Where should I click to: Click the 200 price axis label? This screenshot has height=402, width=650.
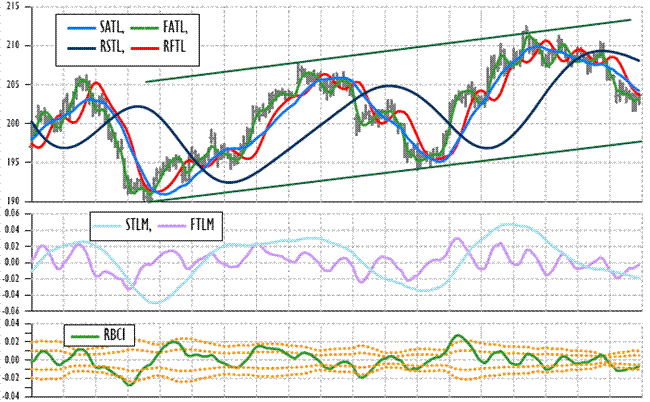click(x=13, y=124)
